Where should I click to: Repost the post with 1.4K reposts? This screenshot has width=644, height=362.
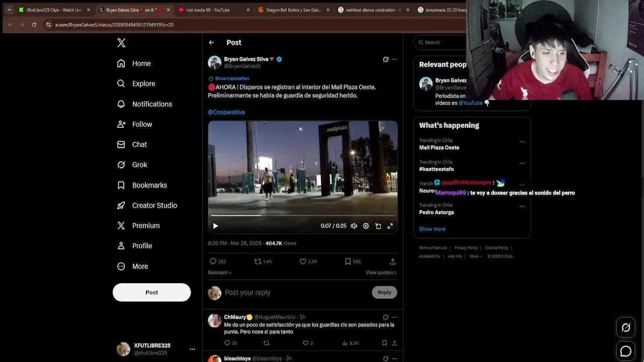(x=263, y=261)
